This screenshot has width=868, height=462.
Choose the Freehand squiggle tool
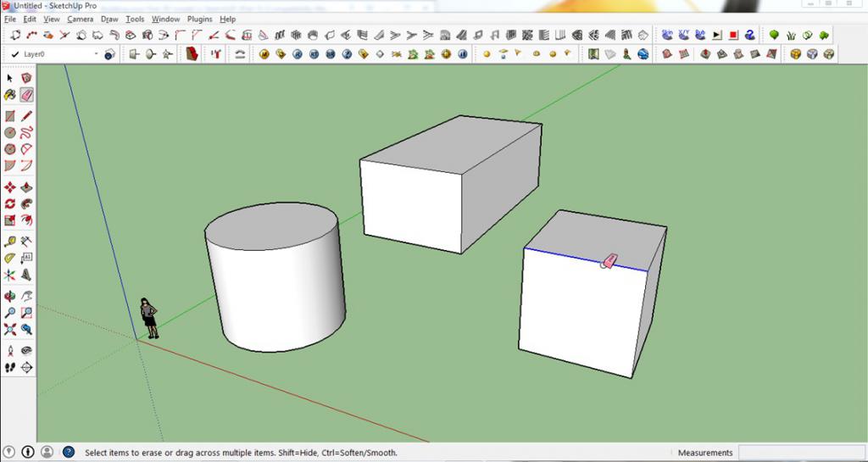(26, 133)
